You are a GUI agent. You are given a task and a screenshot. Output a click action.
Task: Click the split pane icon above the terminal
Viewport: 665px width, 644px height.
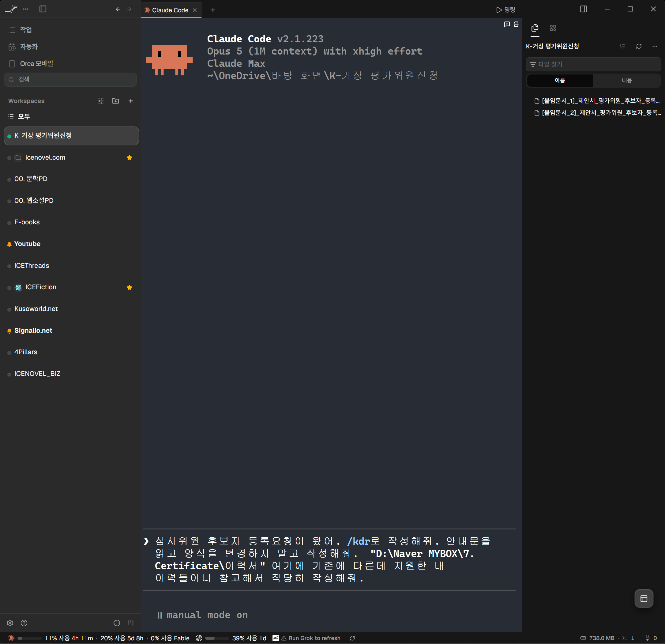coord(516,24)
